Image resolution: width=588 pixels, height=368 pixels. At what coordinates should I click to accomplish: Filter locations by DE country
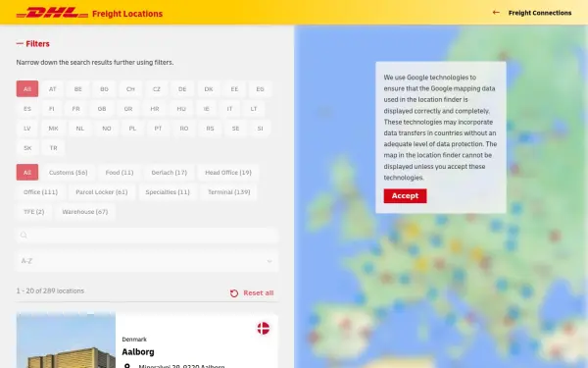(182, 89)
